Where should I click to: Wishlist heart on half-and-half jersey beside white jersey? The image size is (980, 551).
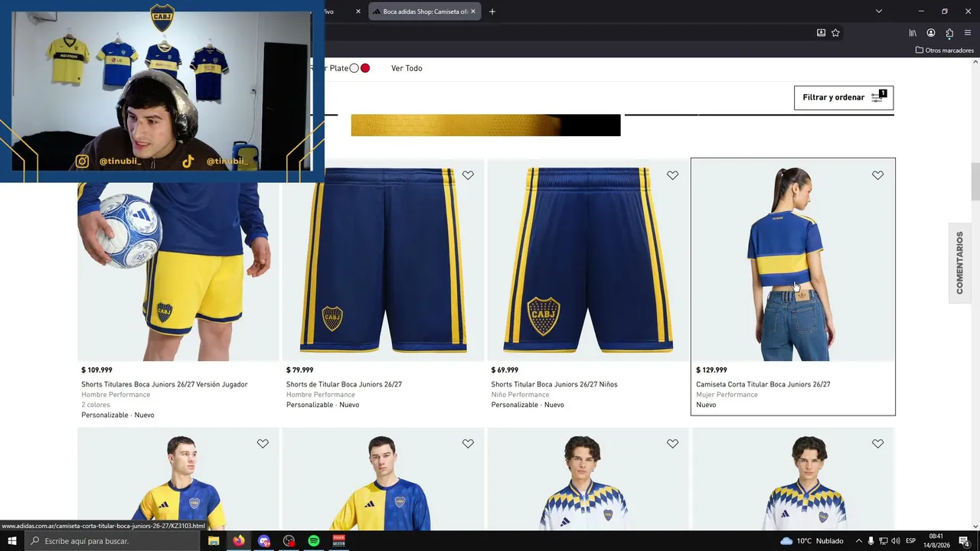468,443
